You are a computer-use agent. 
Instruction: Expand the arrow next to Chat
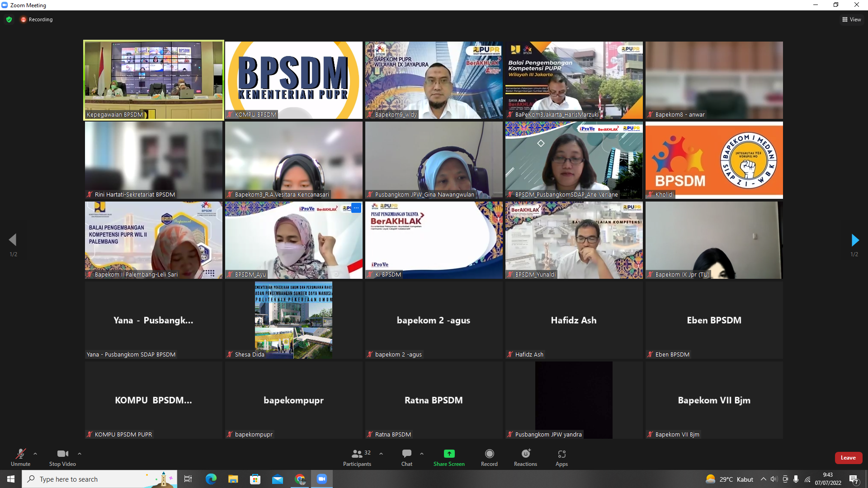point(422,454)
